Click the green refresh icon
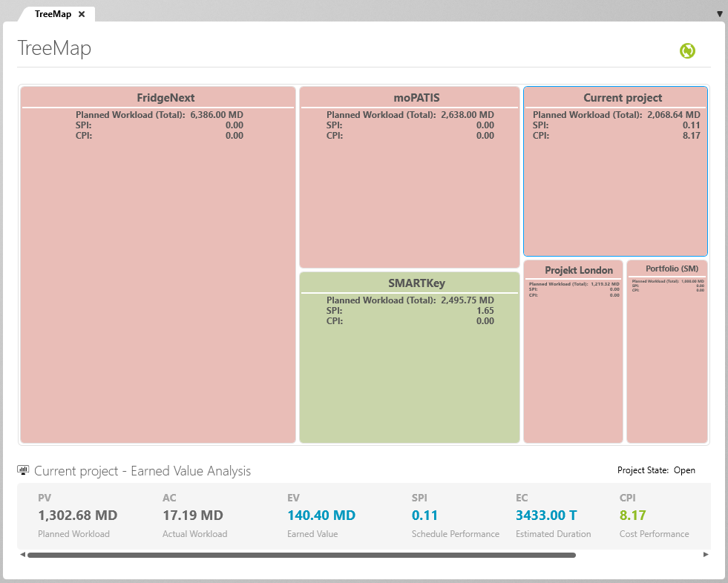728x583 pixels. pos(687,50)
